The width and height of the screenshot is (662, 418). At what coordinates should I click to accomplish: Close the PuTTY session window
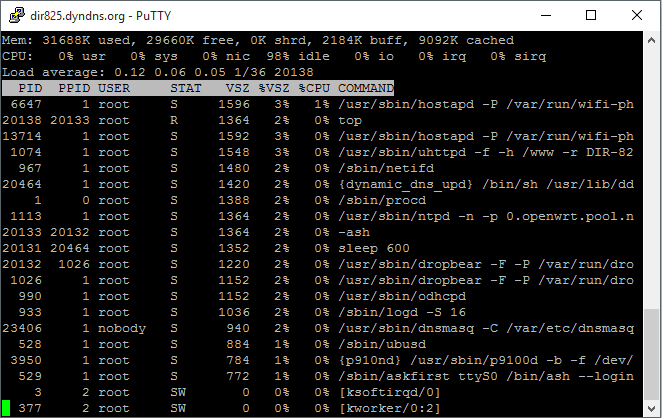click(637, 16)
